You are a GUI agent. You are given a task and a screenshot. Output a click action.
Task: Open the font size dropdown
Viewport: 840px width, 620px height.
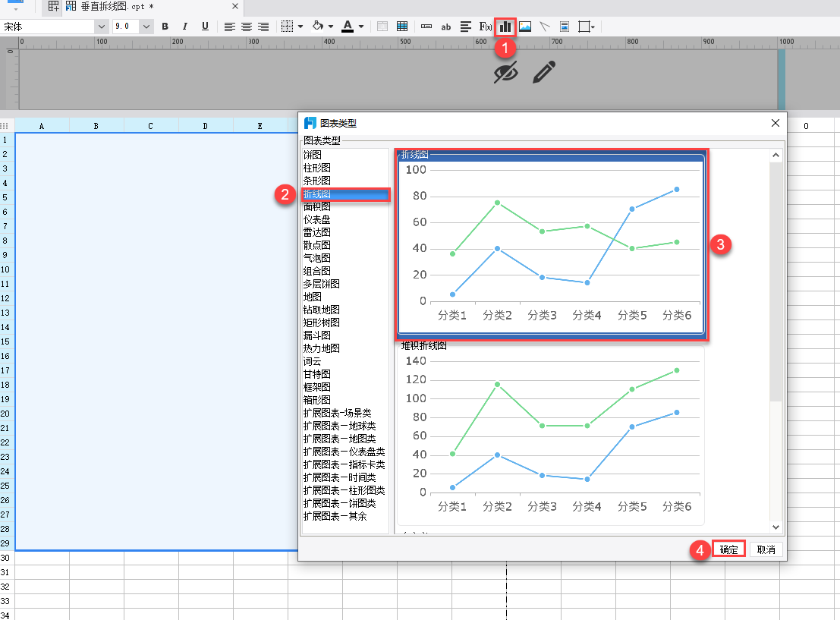click(146, 27)
